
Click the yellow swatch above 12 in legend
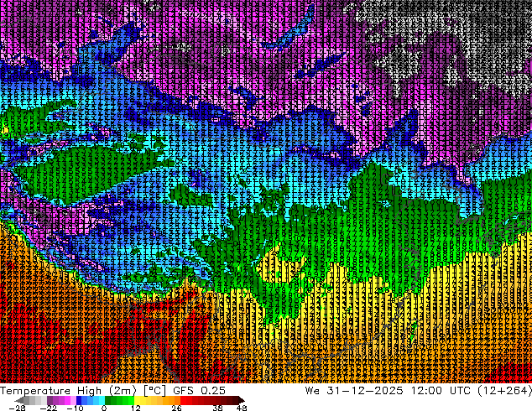tap(137, 400)
